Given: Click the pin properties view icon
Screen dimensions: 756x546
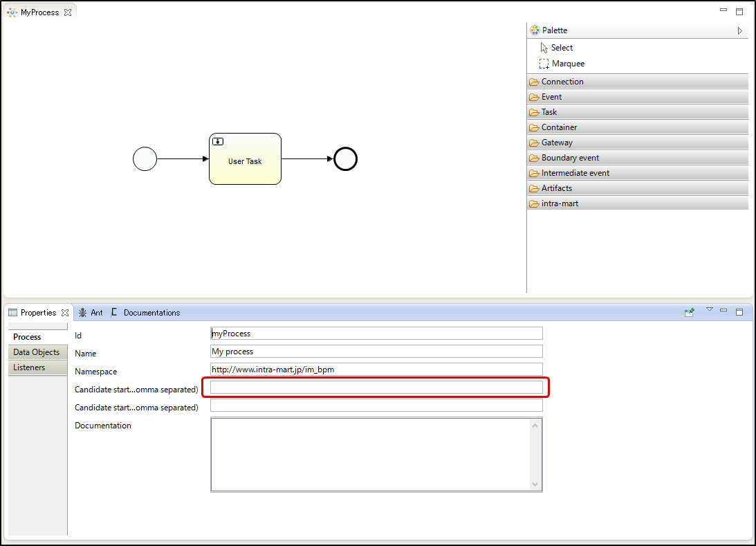Looking at the screenshot, I should coord(690,312).
